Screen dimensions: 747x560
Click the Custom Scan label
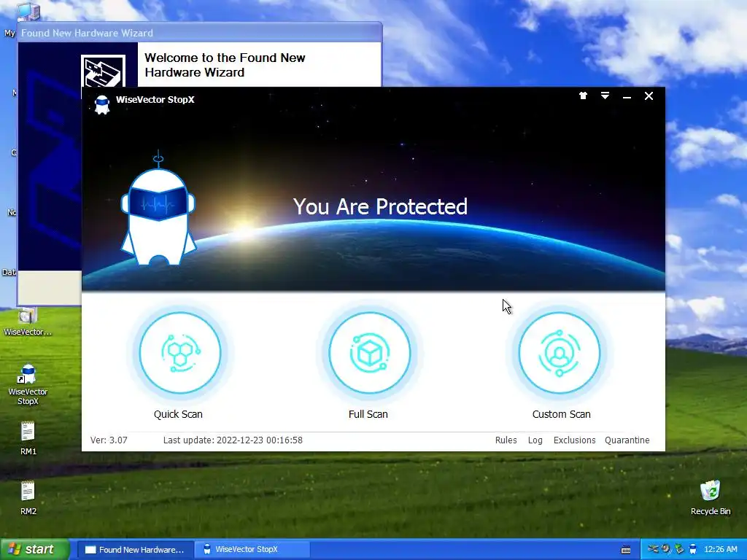tap(561, 414)
